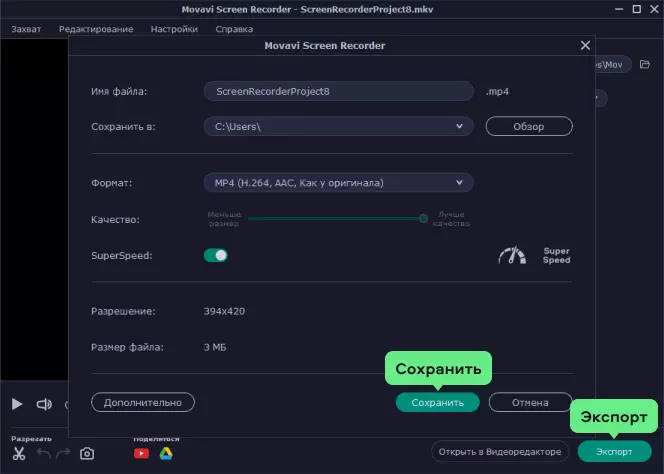Screen dimensions: 664x474
Task: Open the Редактирование menu
Action: pyautogui.click(x=96, y=29)
